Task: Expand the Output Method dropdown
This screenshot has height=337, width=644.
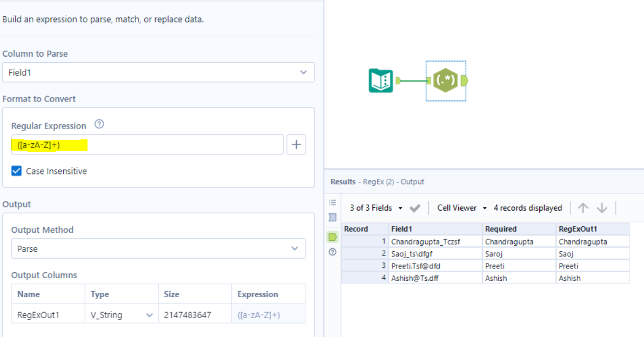Action: (158, 249)
